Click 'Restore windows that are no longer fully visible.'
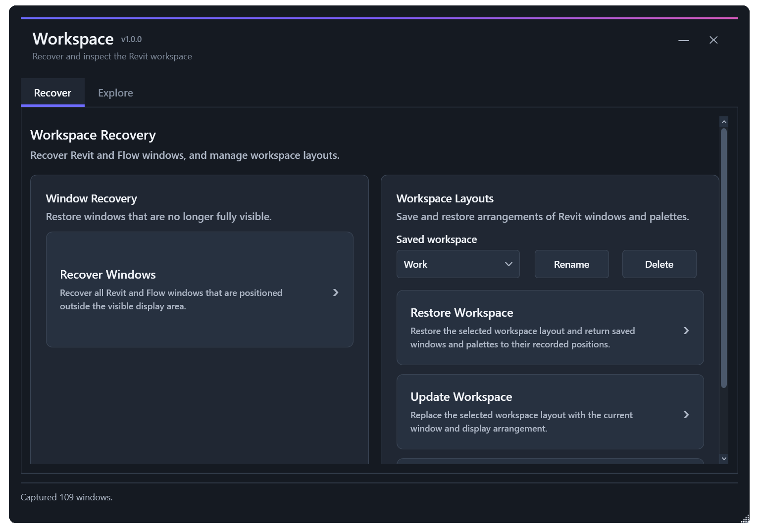The height and width of the screenshot is (532, 760). (x=159, y=216)
